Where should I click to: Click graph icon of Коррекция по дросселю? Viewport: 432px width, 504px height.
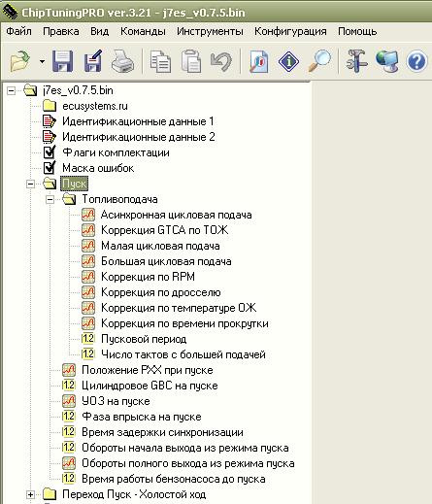(88, 292)
